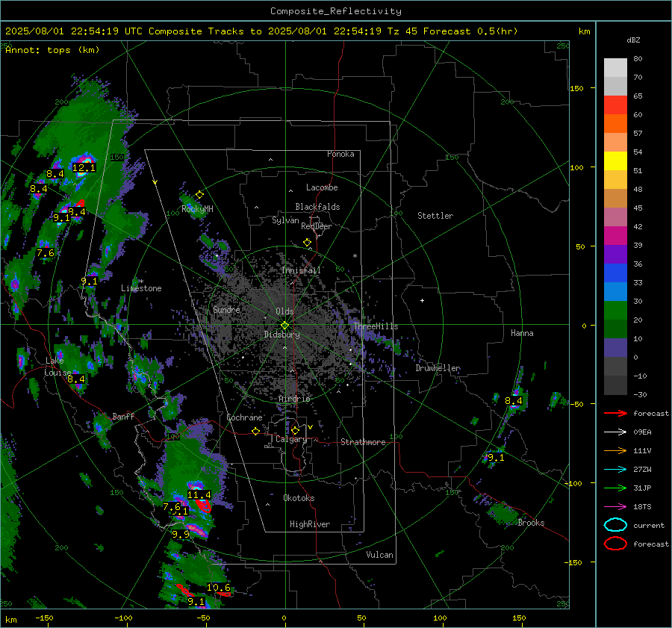Pick the red 65 dBZ color swatch
The width and height of the screenshot is (672, 628).
615,105
